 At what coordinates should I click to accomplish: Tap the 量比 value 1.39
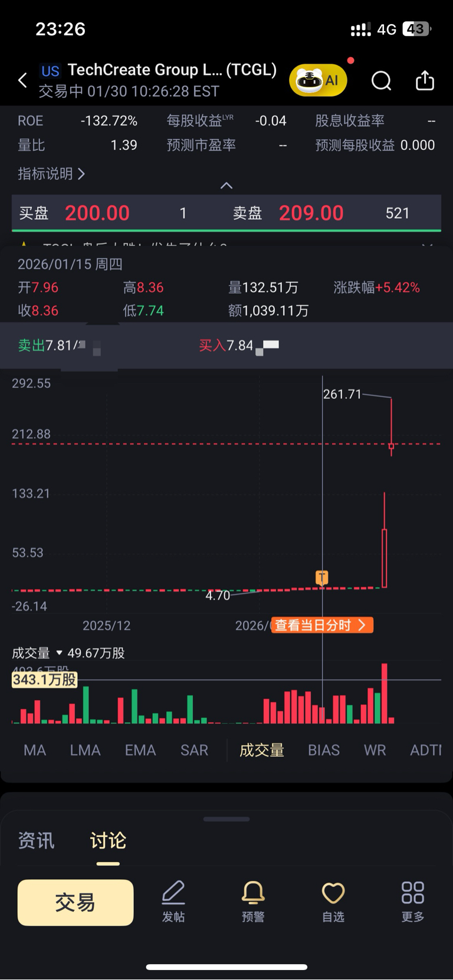pos(124,146)
